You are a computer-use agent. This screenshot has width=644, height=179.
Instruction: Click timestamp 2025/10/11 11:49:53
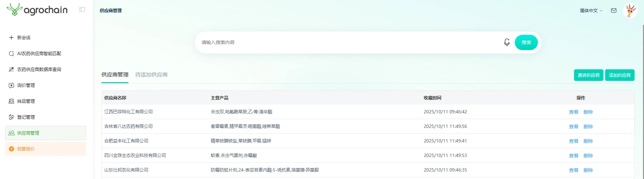click(445, 155)
